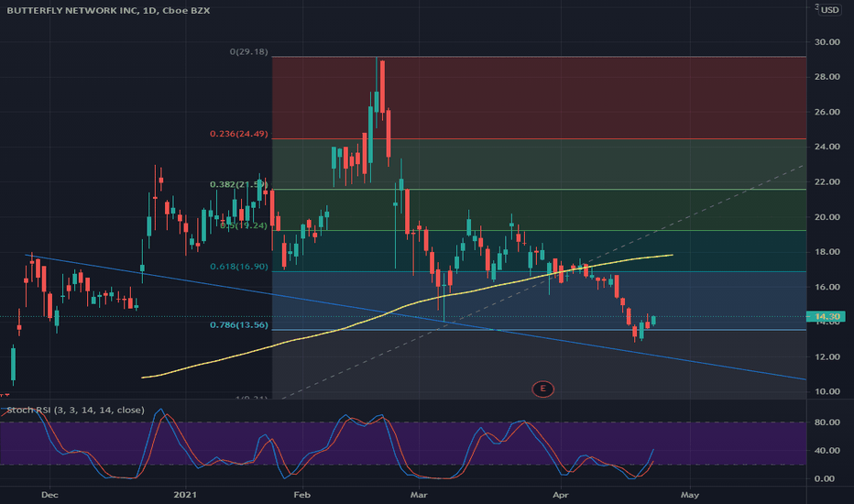Click the Feb time axis label
This screenshot has height=504, width=854.
(x=301, y=495)
